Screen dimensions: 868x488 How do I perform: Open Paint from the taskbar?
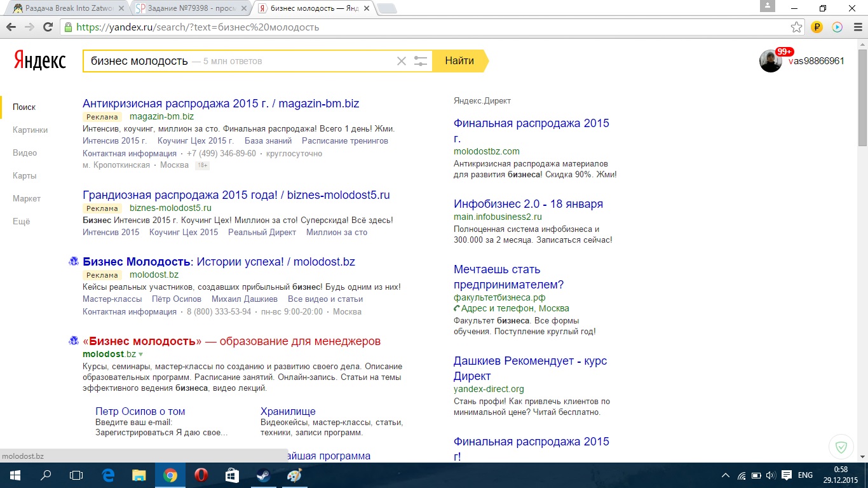click(294, 475)
